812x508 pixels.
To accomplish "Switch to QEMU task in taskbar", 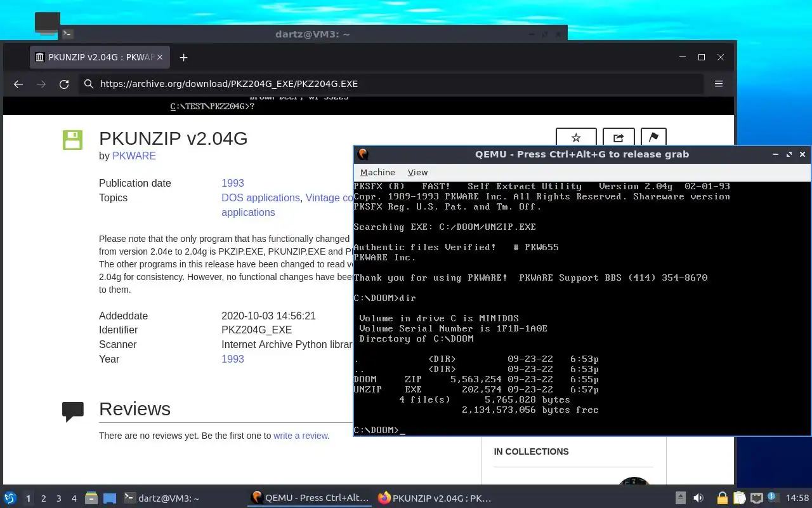I will [310, 498].
